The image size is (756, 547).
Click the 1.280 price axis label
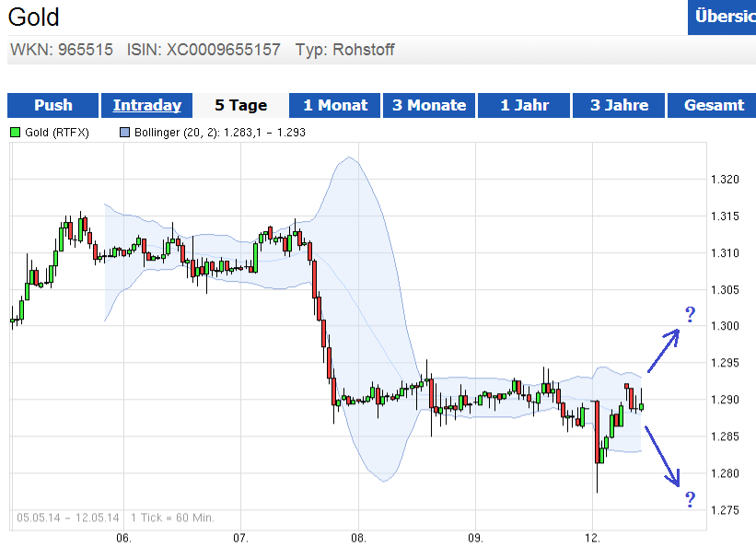(x=725, y=473)
